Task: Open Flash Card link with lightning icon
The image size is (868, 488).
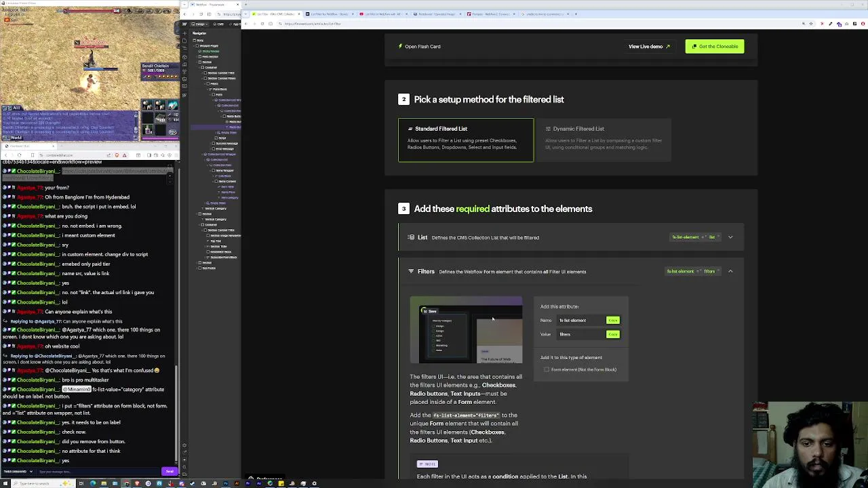Action: tap(420, 46)
